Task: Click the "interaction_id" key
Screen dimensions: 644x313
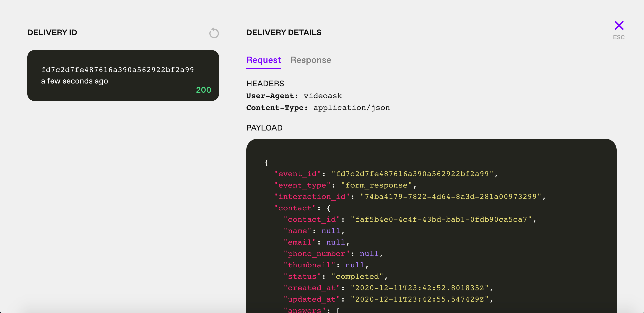Action: pyautogui.click(x=312, y=196)
